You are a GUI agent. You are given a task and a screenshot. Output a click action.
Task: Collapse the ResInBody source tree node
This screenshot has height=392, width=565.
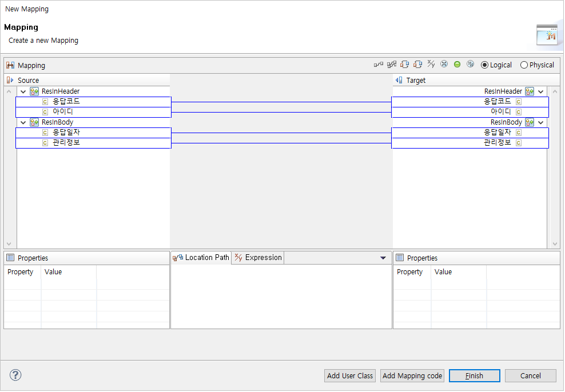click(23, 122)
